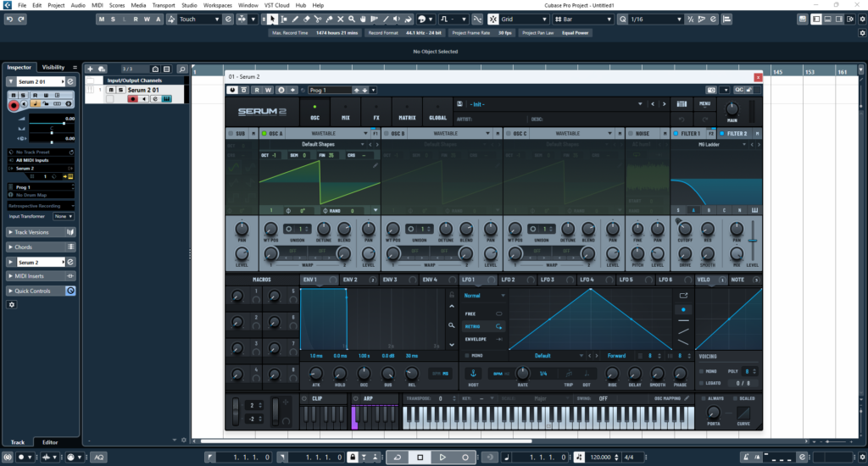This screenshot has width=868, height=466.
Task: Open the MG Ladder filter type dropdown
Action: [719, 144]
